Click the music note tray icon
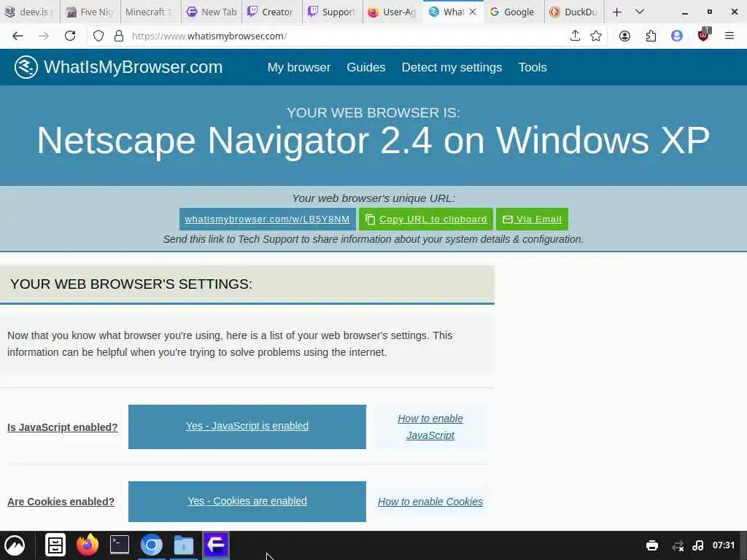This screenshot has height=560, width=747. 698,545
